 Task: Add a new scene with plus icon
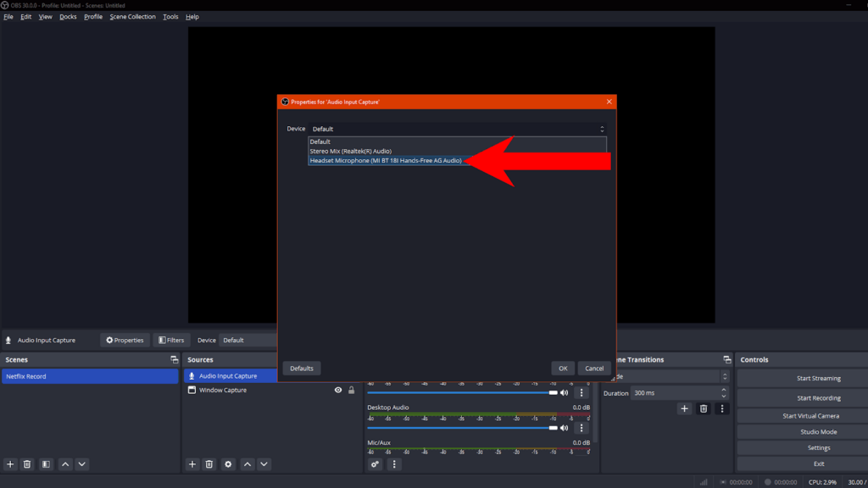[10, 464]
